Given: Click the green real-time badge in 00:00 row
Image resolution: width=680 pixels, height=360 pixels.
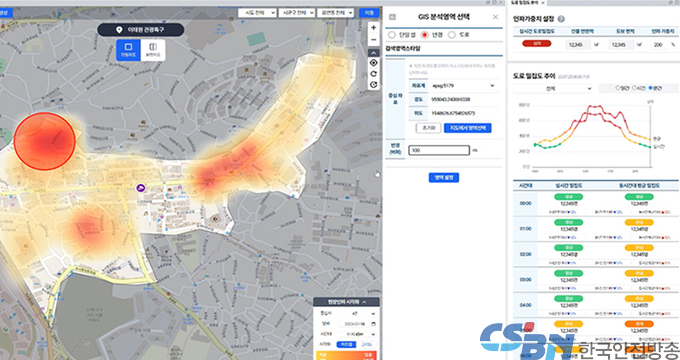Looking at the screenshot, I should (x=569, y=197).
